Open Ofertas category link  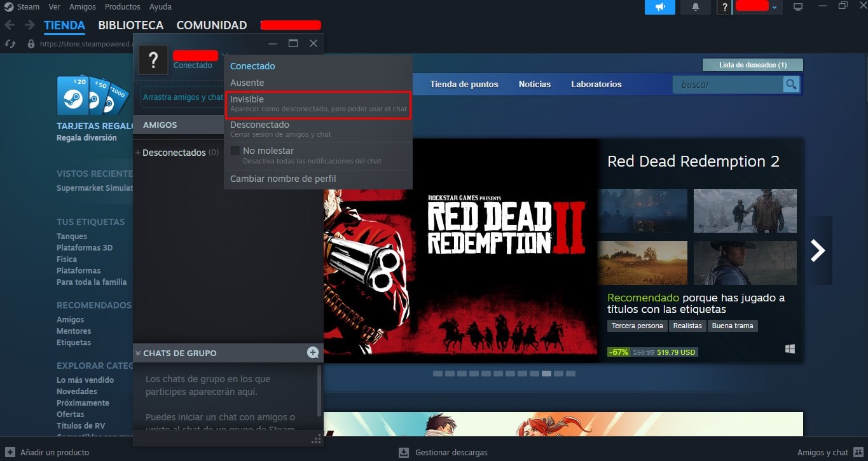70,415
